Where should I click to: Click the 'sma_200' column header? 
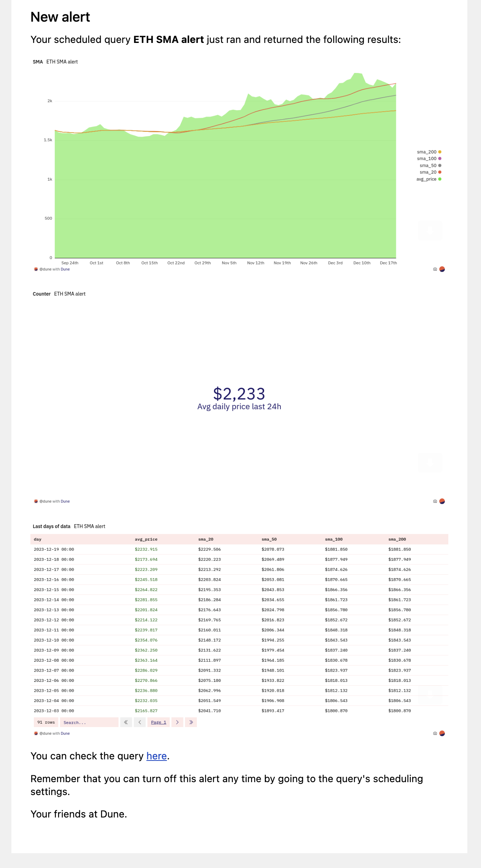point(397,539)
